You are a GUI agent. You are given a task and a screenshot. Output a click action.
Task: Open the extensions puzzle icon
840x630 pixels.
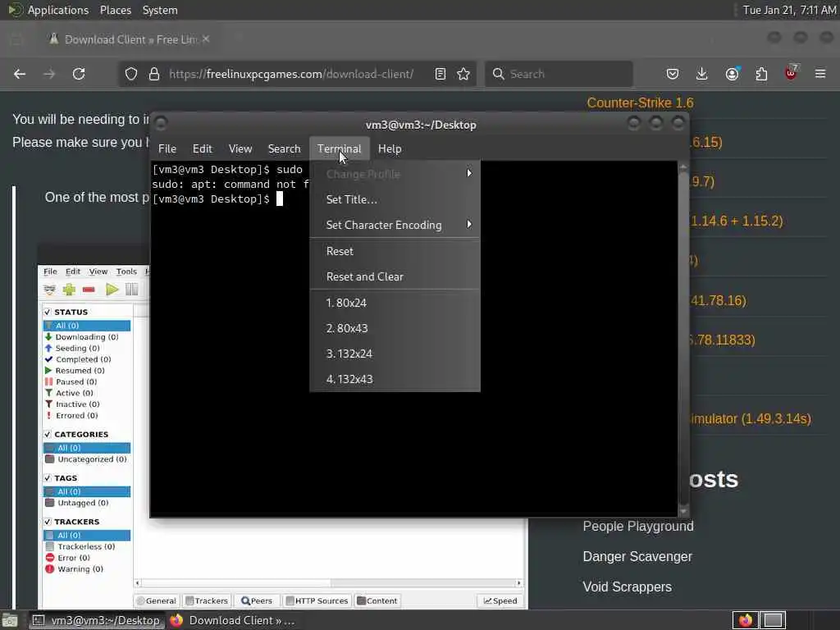pyautogui.click(x=761, y=74)
